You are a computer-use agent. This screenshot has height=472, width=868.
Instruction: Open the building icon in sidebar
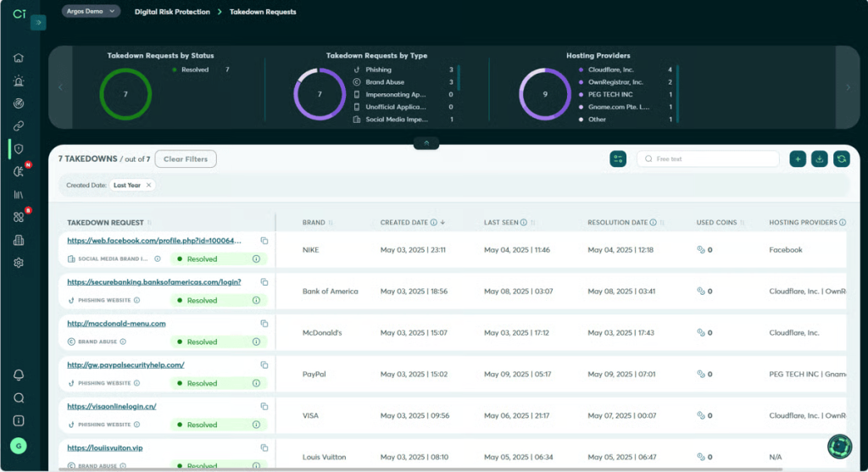click(19, 240)
